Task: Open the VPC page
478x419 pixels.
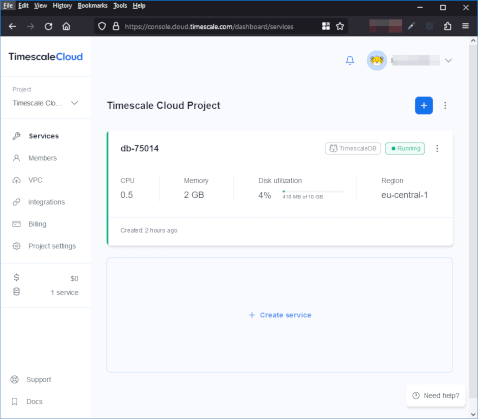Action: [x=35, y=180]
